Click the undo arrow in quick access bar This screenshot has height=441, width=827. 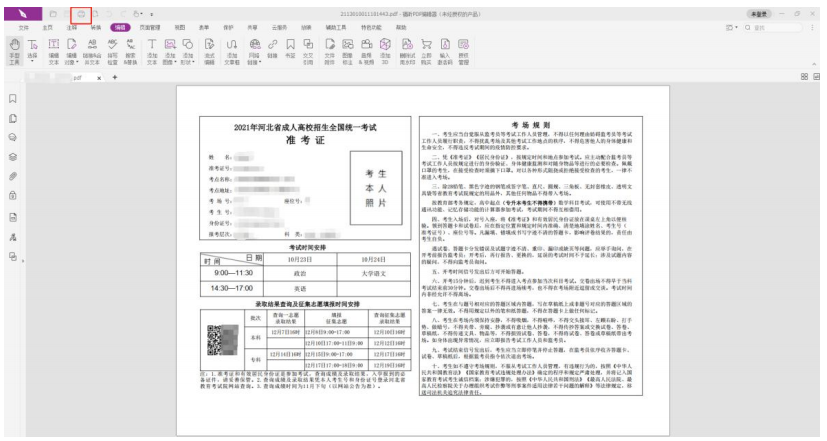109,14
